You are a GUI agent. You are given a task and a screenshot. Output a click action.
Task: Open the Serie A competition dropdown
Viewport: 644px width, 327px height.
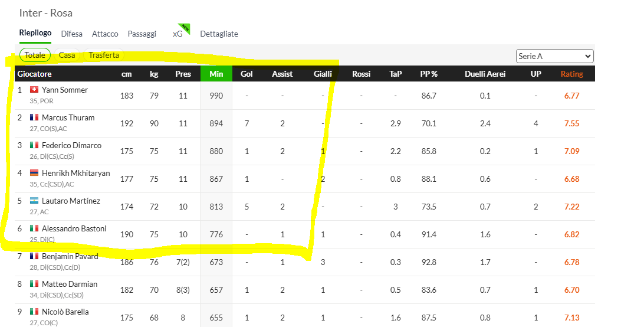(555, 56)
